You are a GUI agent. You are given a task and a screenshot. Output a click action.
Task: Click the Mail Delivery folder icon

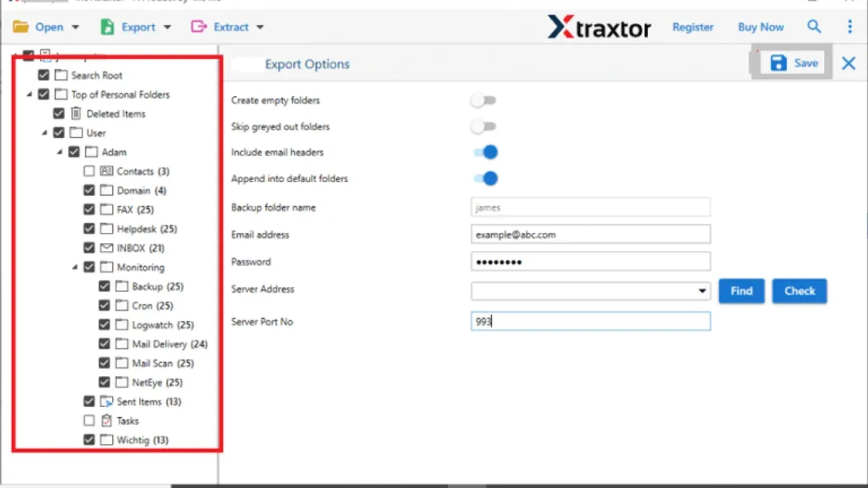point(122,344)
